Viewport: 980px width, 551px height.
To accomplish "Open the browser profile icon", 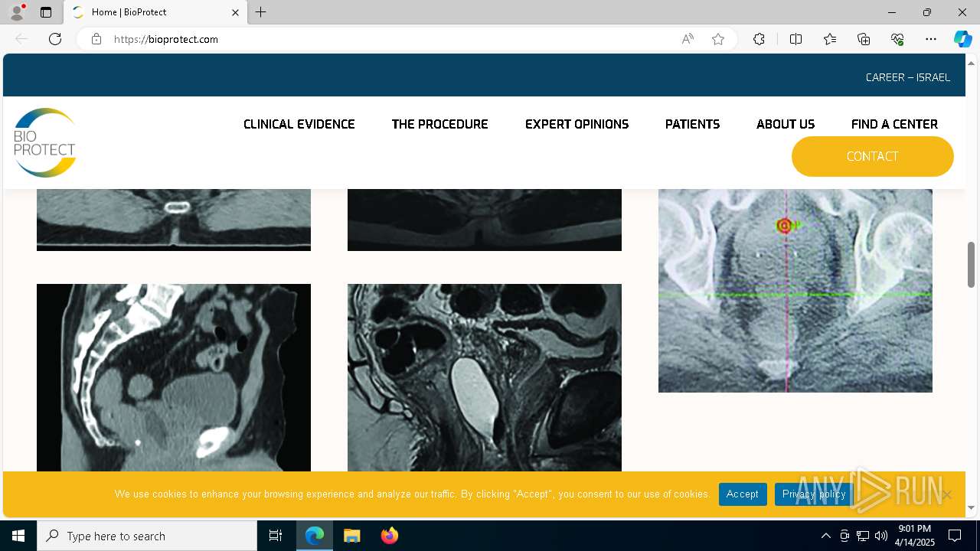I will coord(17,12).
